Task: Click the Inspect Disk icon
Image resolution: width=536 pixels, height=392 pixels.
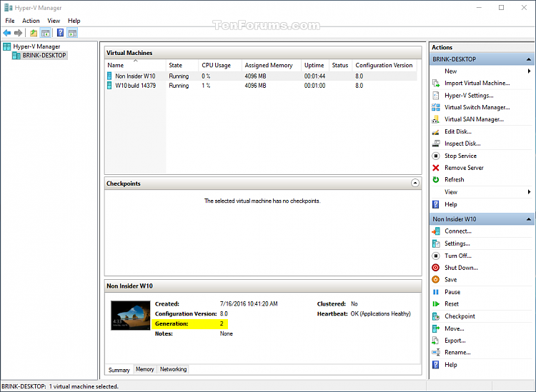Action: 436,144
